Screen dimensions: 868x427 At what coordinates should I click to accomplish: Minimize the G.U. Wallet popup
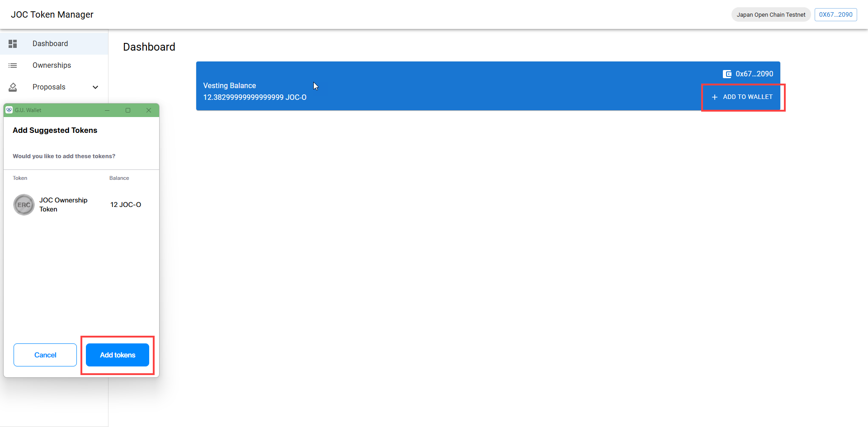click(x=107, y=110)
